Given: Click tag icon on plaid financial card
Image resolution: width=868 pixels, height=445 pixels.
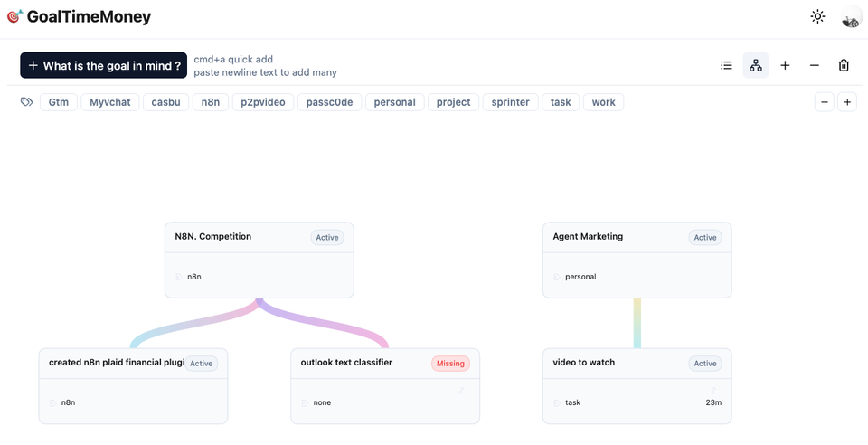Looking at the screenshot, I should [53, 402].
